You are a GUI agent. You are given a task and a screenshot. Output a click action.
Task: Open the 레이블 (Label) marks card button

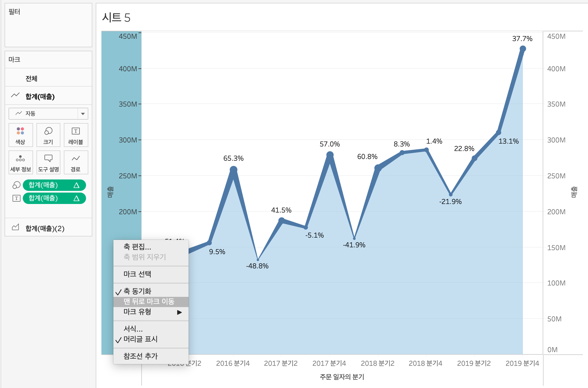pos(76,135)
